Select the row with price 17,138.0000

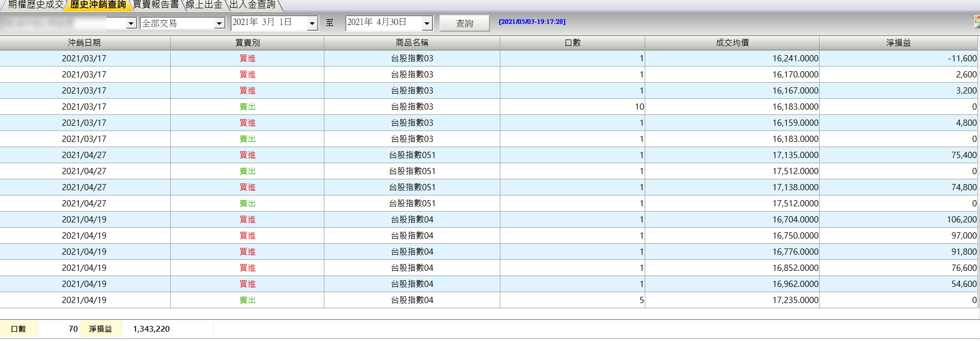pyautogui.click(x=489, y=187)
